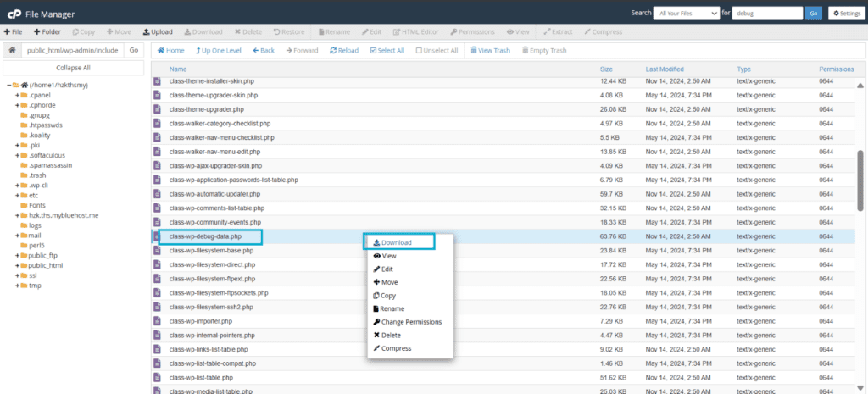Click the cPanel logo icon
Image resolution: width=868 pixels, height=394 pixels.
14,14
